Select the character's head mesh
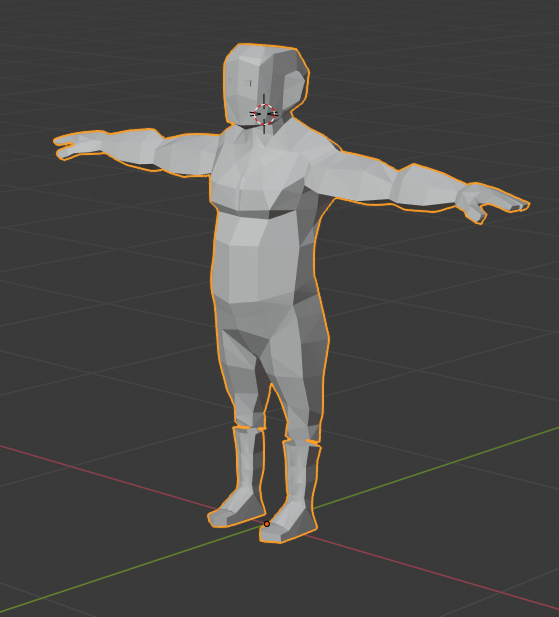 click(266, 85)
